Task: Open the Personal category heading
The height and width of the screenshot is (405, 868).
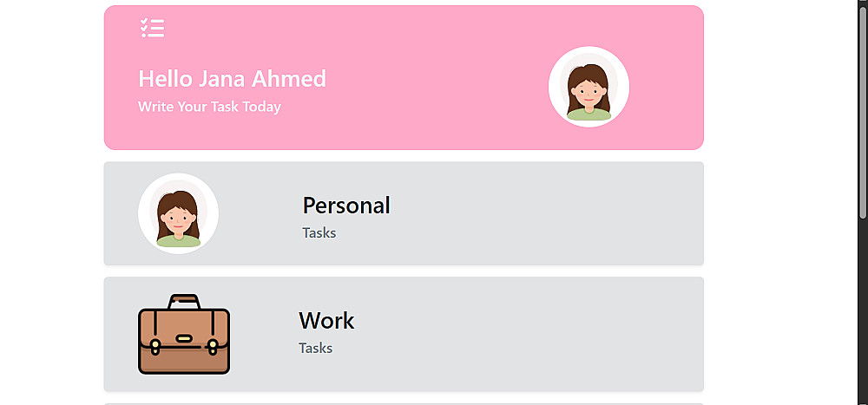Action: [x=345, y=206]
